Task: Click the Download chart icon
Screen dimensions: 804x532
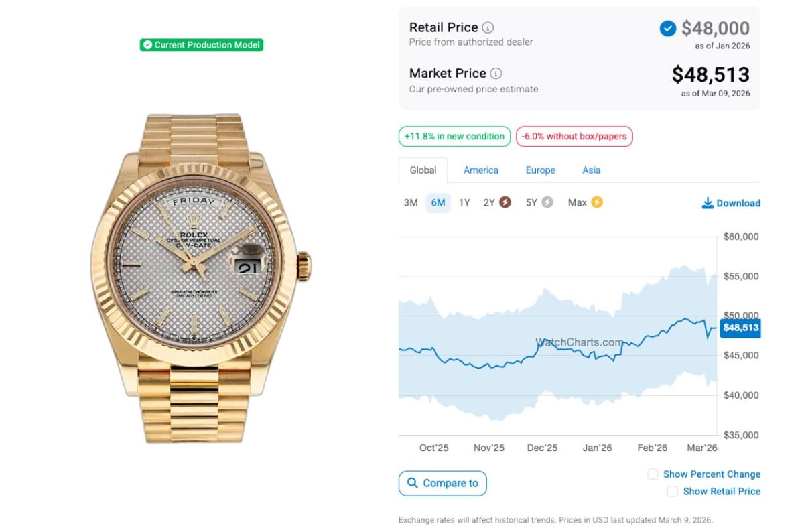Action: point(708,203)
